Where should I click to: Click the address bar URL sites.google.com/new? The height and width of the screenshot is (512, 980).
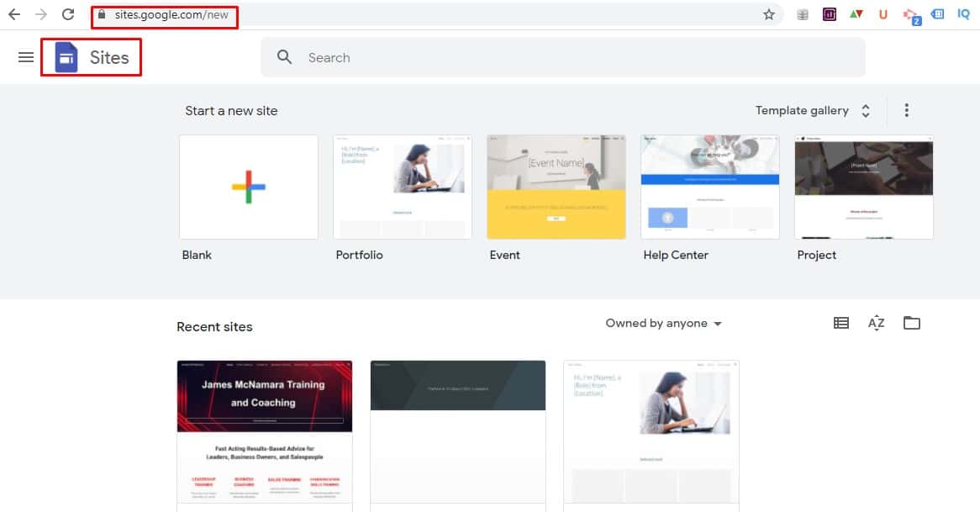(171, 15)
